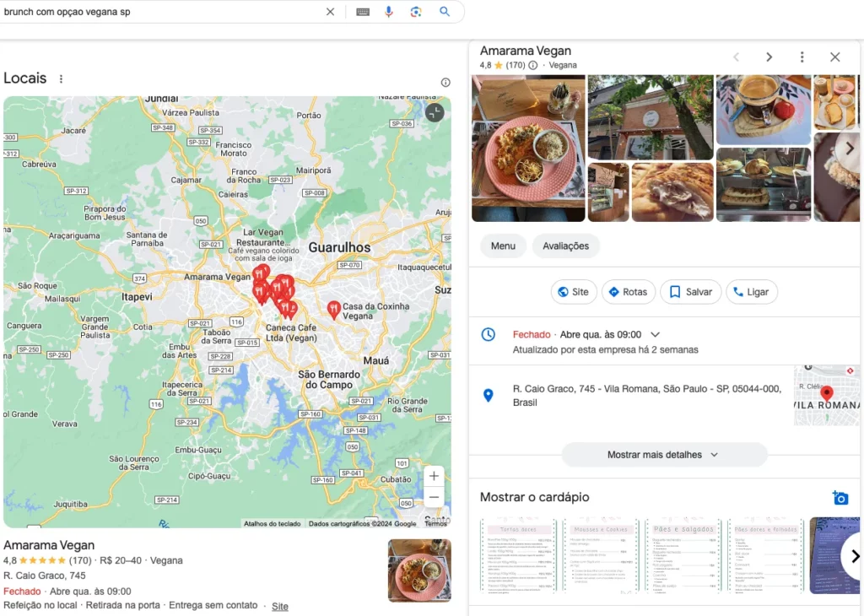The height and width of the screenshot is (616, 864).
Task: Open the Avaliações tab
Action: [x=566, y=246]
